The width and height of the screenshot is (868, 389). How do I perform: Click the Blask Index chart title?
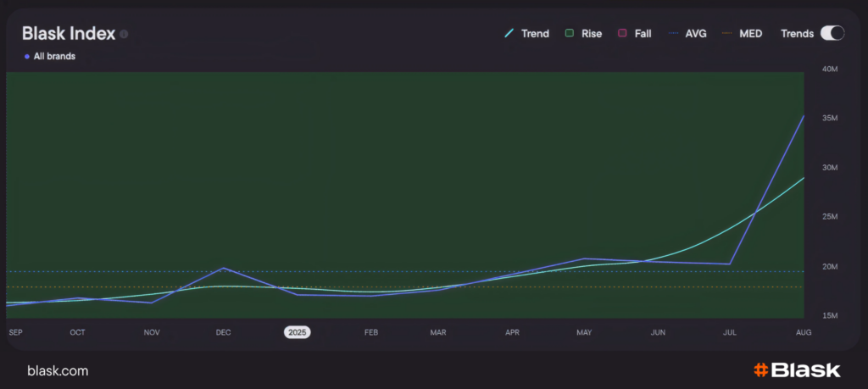(x=68, y=33)
